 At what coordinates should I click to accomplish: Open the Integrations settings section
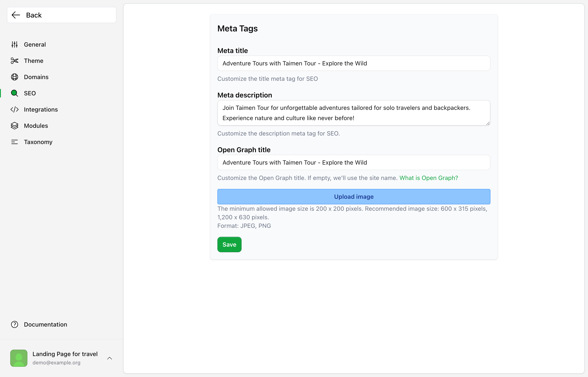[41, 109]
